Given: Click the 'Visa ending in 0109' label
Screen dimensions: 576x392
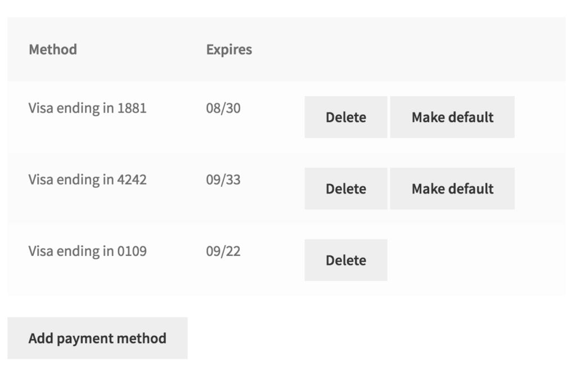Looking at the screenshot, I should (87, 251).
